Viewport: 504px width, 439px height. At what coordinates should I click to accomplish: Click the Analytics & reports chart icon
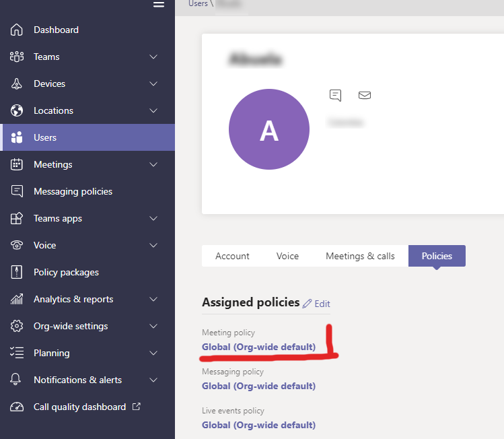coord(16,299)
